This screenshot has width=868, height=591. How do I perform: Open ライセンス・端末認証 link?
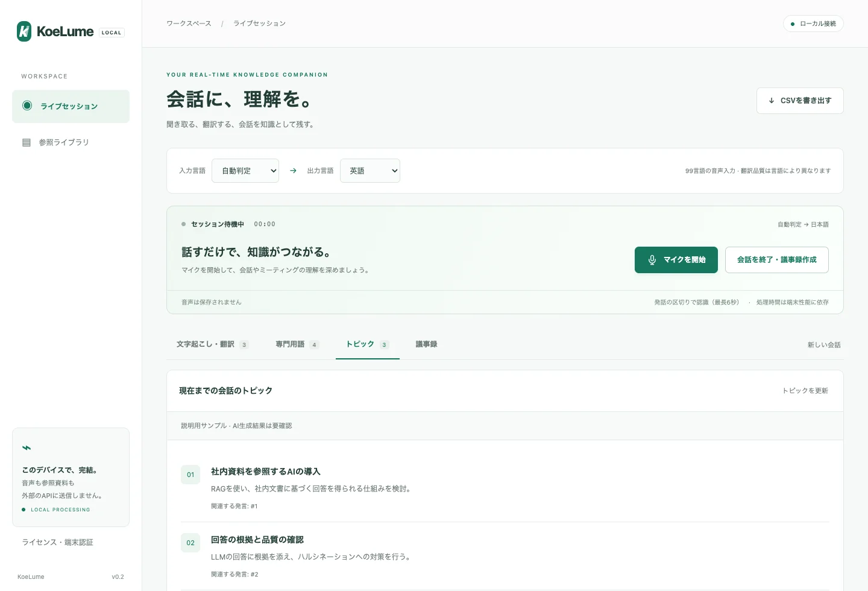click(58, 542)
